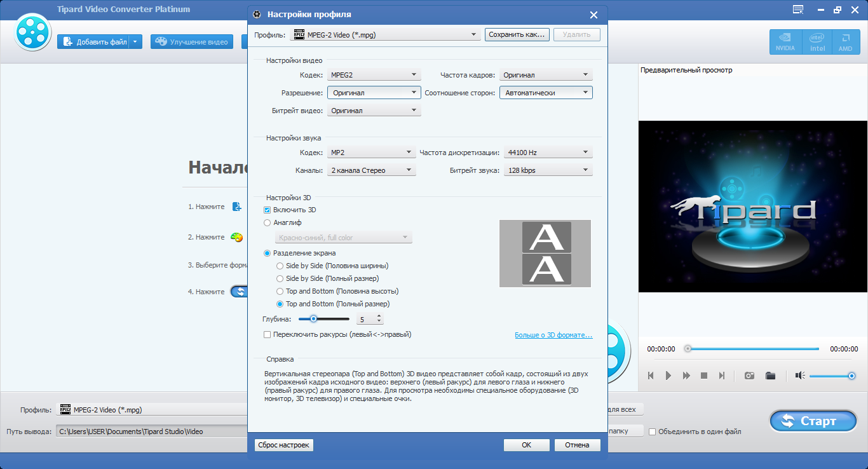Click the Tipard film reel logo
868x469 pixels.
pos(32,32)
